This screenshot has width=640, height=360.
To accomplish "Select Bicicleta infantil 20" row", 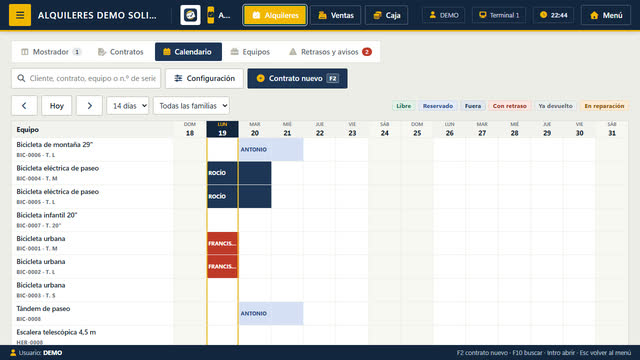I will tap(92, 220).
